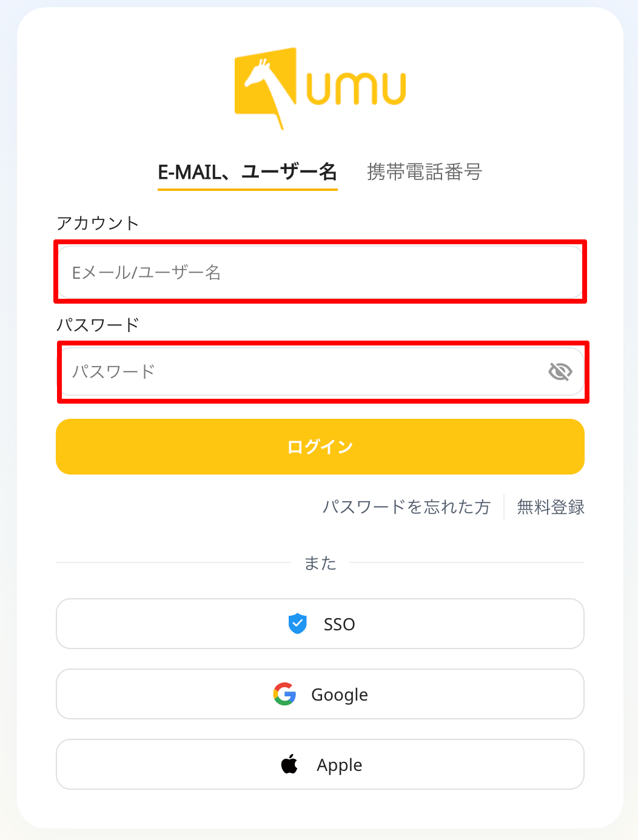Focus the パスワード input field

tap(323, 372)
